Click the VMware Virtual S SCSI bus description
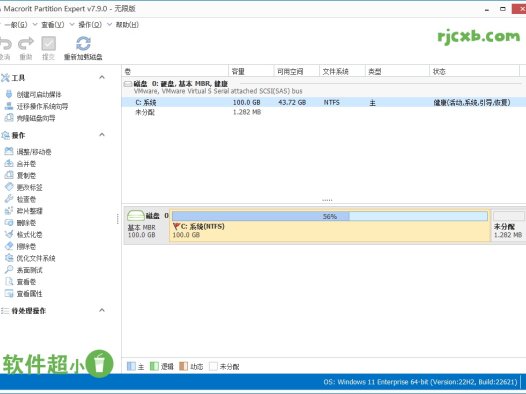Viewport: 526px width, 394px height. coord(218,91)
